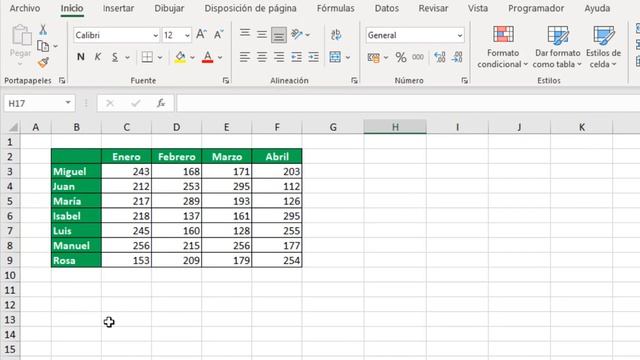Click the confirm checkmark in formula bar

[x=136, y=103]
